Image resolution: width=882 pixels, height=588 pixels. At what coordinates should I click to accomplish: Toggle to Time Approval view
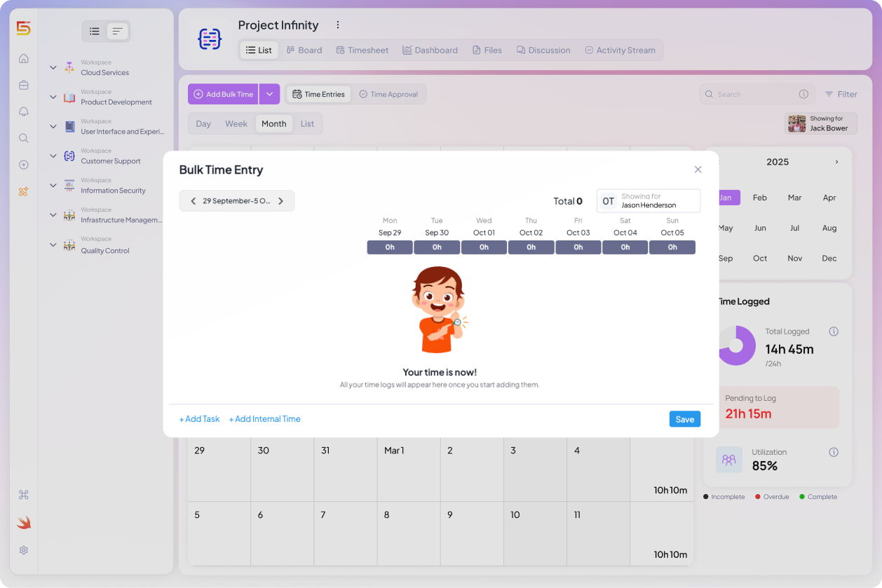[388, 95]
